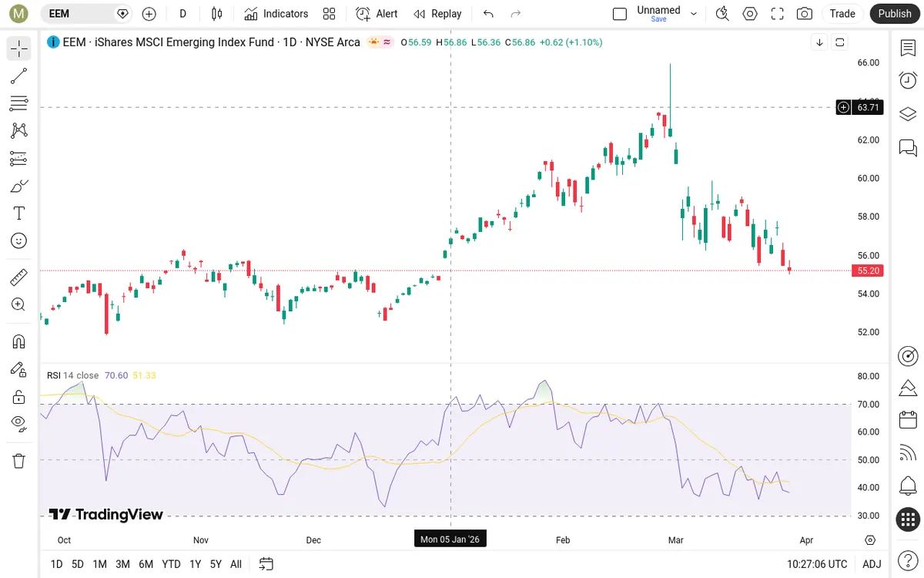The height and width of the screenshot is (578, 924).
Task: Select the 5D date range
Action: click(77, 564)
